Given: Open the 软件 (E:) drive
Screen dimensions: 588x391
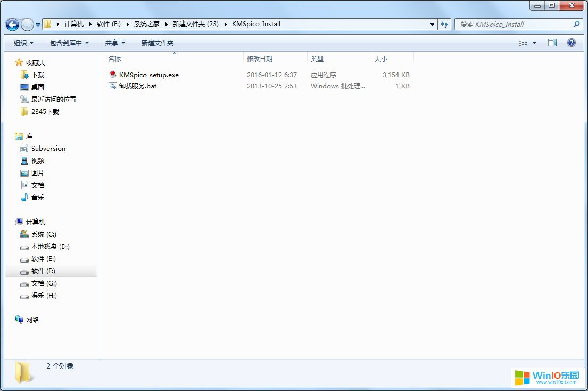Looking at the screenshot, I should coord(43,258).
